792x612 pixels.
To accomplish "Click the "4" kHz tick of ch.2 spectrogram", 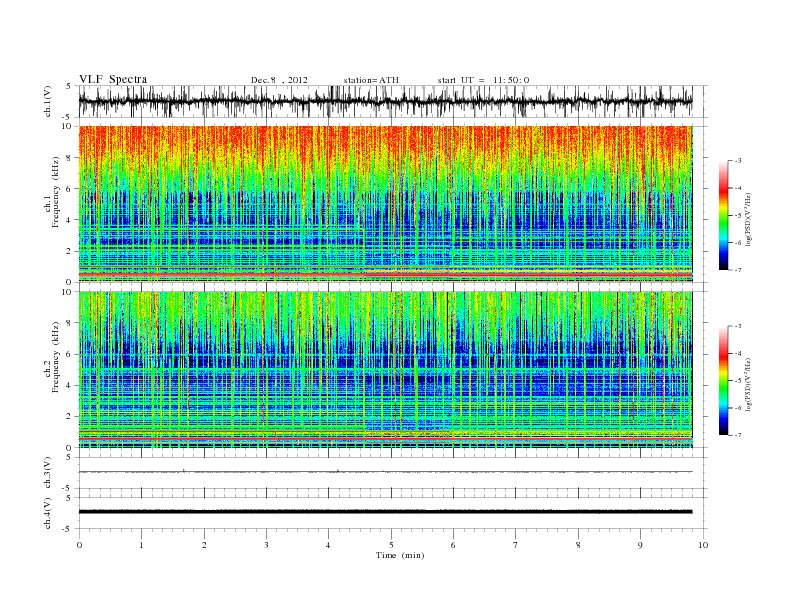I will point(69,386).
